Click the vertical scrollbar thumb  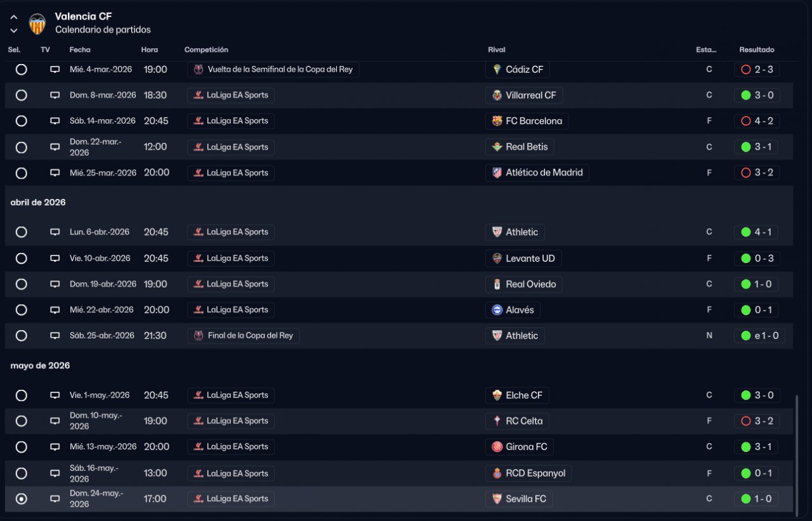pyautogui.click(x=797, y=453)
